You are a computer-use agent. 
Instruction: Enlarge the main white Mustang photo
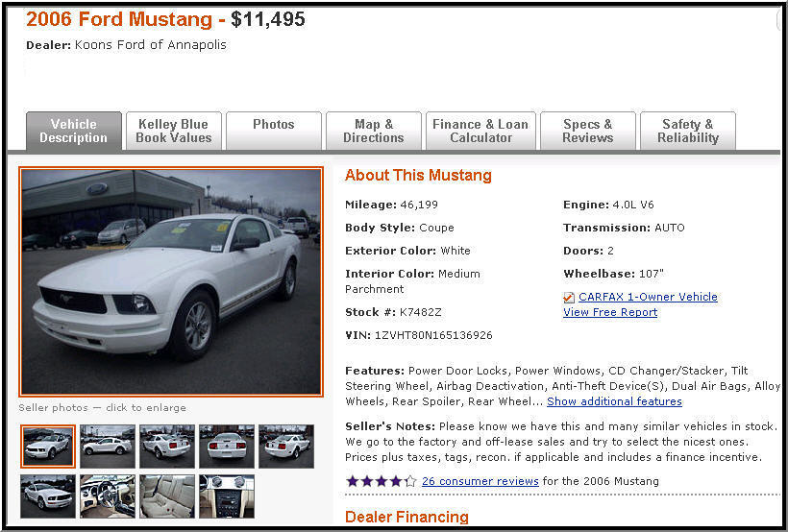(171, 281)
